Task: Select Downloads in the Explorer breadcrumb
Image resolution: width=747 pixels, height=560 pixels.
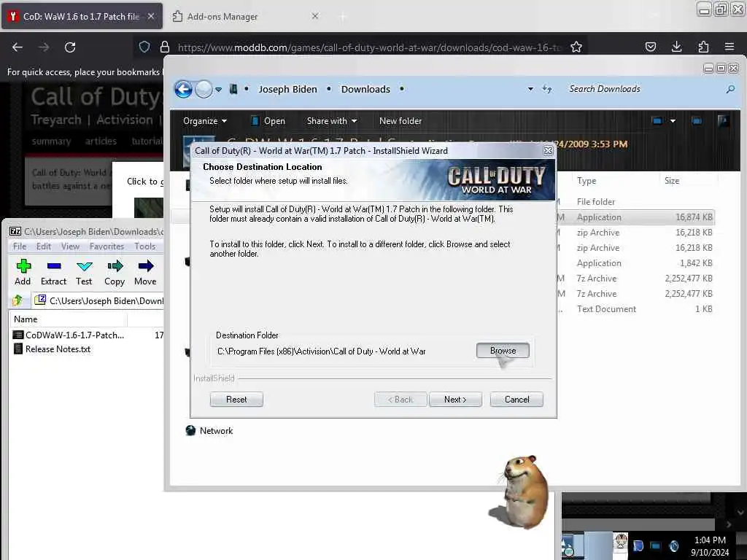Action: tap(365, 89)
